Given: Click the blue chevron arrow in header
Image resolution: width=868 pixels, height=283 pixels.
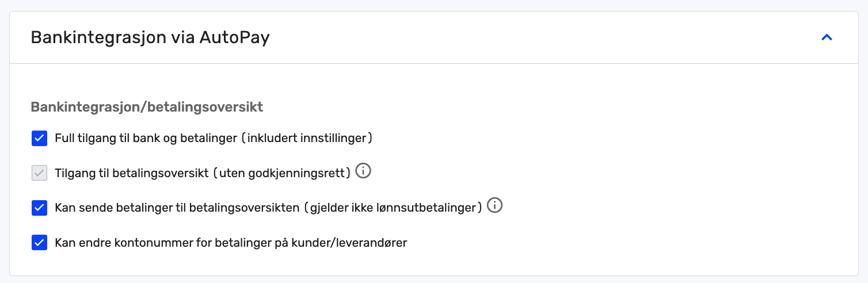Looking at the screenshot, I should (x=827, y=37).
